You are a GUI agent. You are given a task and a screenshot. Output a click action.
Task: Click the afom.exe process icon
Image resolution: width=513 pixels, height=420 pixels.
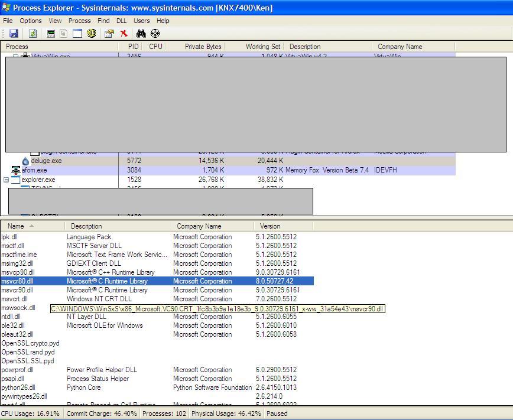[16, 170]
